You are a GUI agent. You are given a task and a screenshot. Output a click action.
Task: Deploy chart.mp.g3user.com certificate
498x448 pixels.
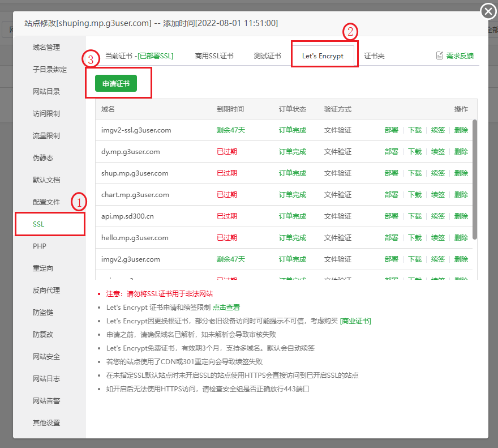[391, 195]
